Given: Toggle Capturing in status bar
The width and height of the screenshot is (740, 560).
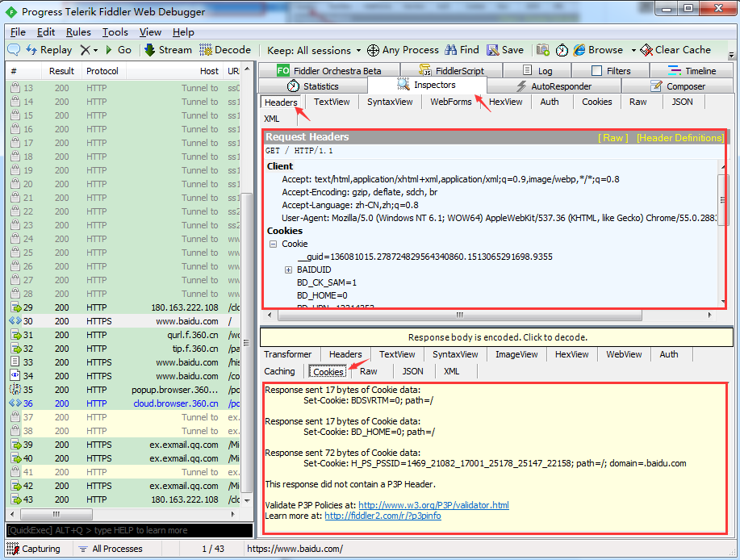Looking at the screenshot, I should tap(34, 549).
